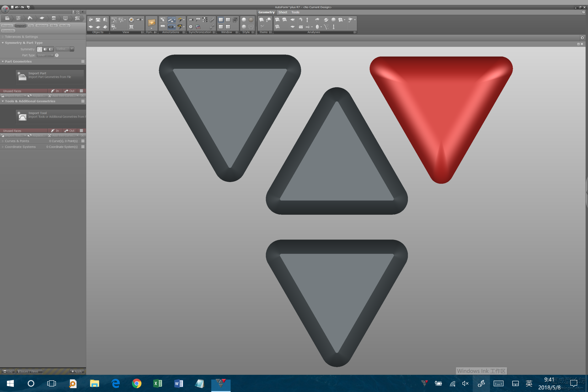Screen dimensions: 588x392
Task: Click the camera icon in View group
Action: [x=138, y=20]
